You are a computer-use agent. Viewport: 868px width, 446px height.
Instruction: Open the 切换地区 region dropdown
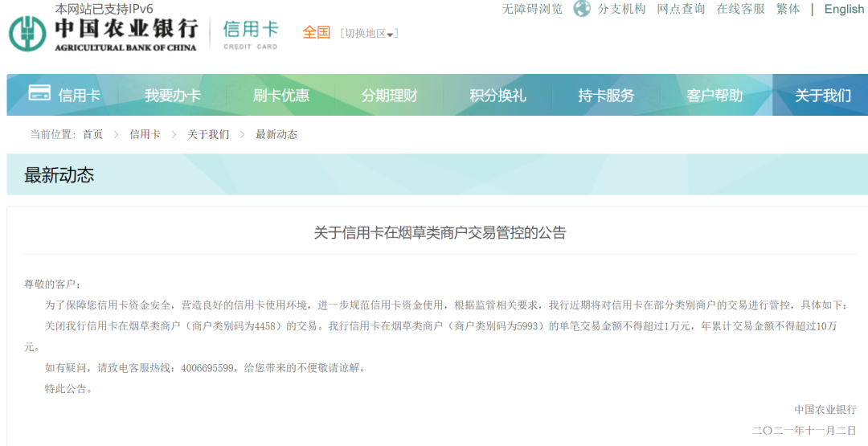(x=369, y=33)
